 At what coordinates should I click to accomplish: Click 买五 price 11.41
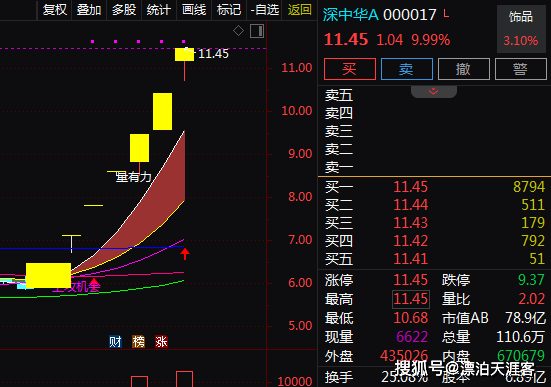click(410, 259)
